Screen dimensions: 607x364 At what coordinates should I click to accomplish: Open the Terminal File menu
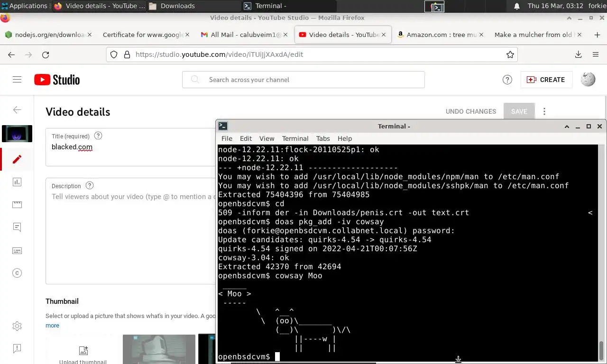tap(227, 138)
